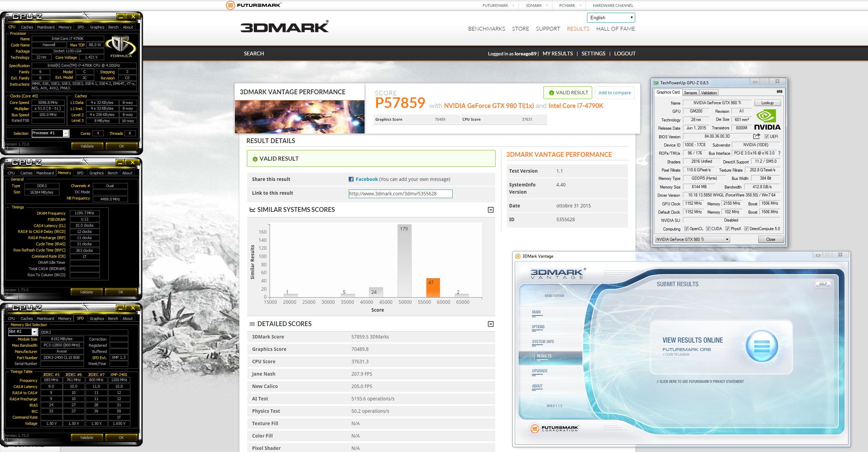This screenshot has width=868, height=452.
Task: Open the Slot #2 memory slot dropdown
Action: [x=23, y=332]
